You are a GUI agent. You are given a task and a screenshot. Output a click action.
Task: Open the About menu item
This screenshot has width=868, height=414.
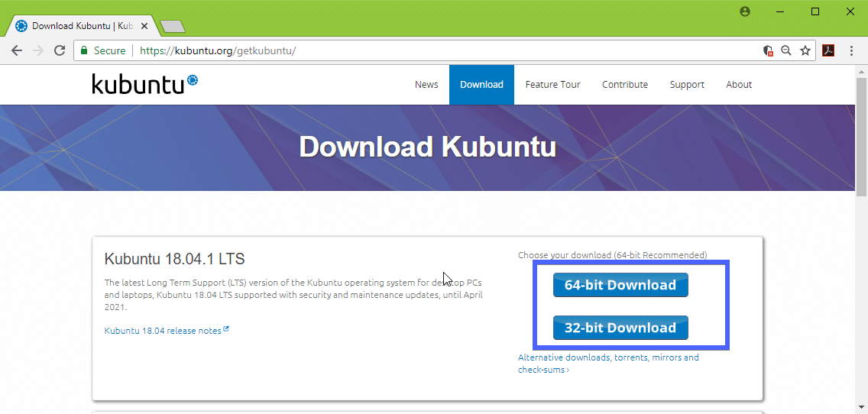coord(739,85)
